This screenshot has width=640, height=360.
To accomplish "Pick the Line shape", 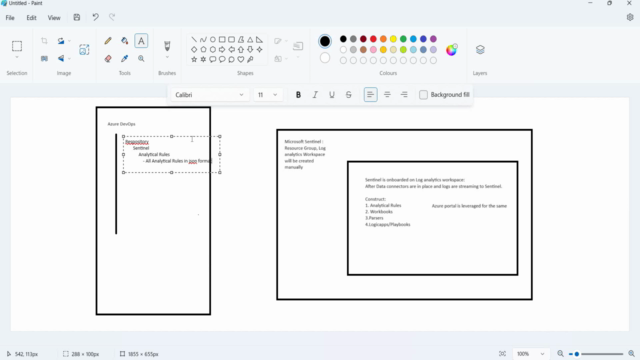I will coord(194,40).
